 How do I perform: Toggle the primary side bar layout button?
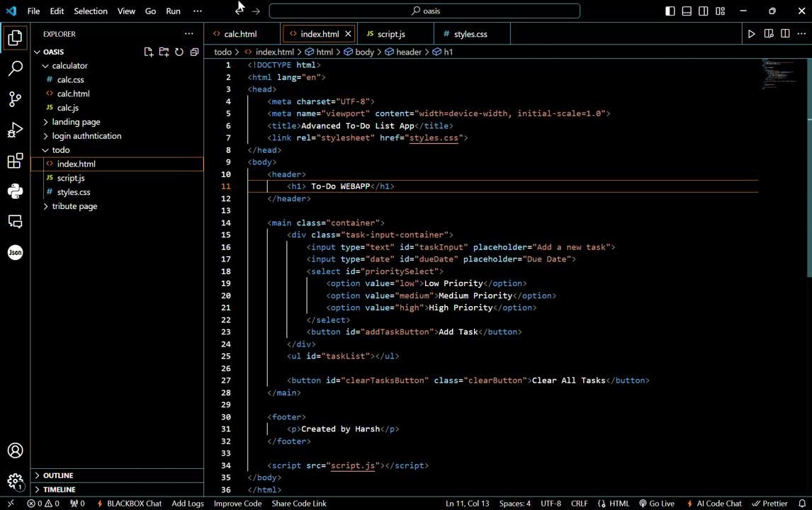[670, 11]
